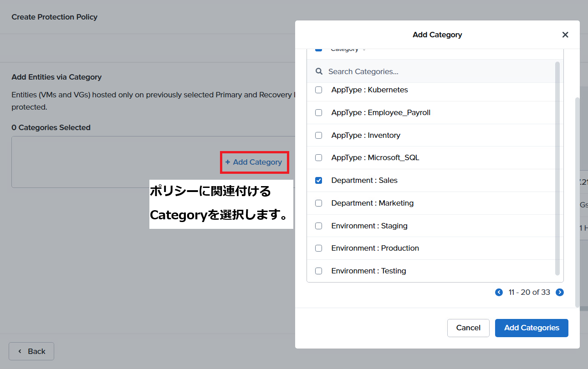Click Cancel in the Add Category dialog
The height and width of the screenshot is (369, 588).
(468, 328)
